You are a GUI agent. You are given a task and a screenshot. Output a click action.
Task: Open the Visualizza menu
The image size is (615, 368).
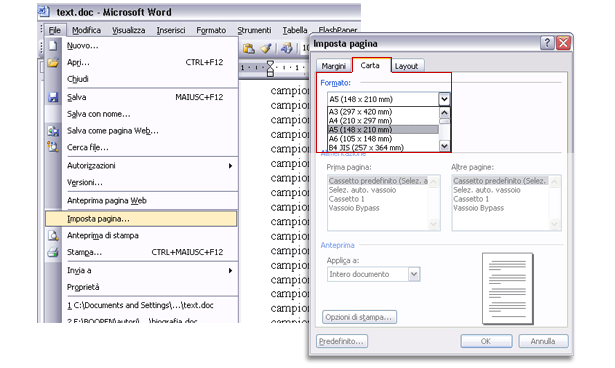[129, 30]
